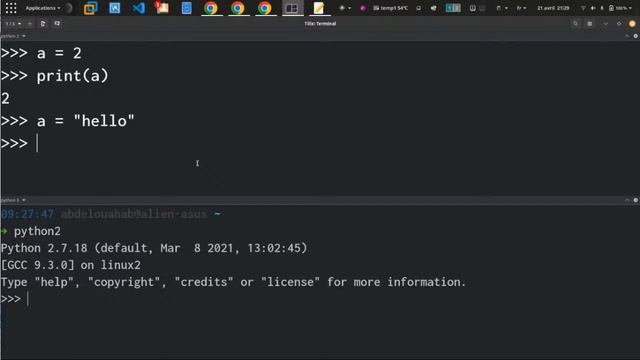Click the temp1 54°C temperature indicator
The width and height of the screenshot is (640, 360).
[390, 8]
